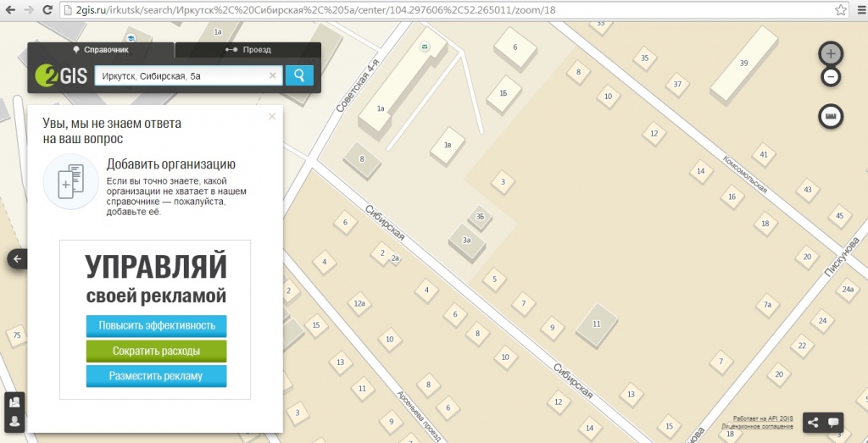Open the user profile icon
This screenshot has height=443, width=868.
tap(15, 421)
